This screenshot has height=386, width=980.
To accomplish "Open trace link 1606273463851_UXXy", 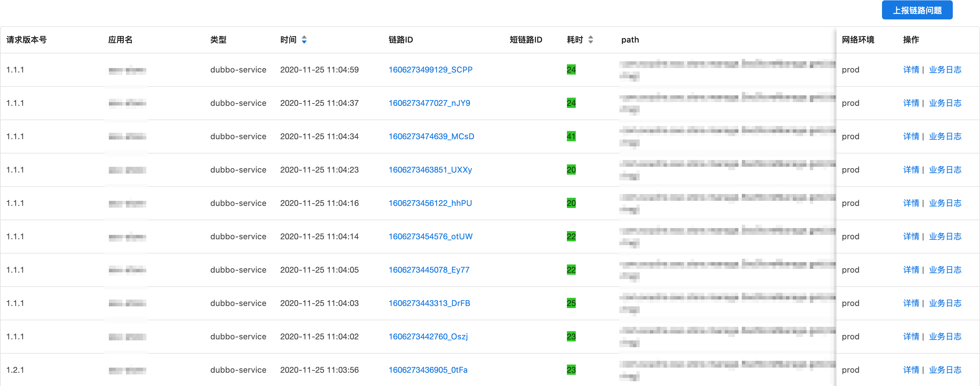I will 430,170.
